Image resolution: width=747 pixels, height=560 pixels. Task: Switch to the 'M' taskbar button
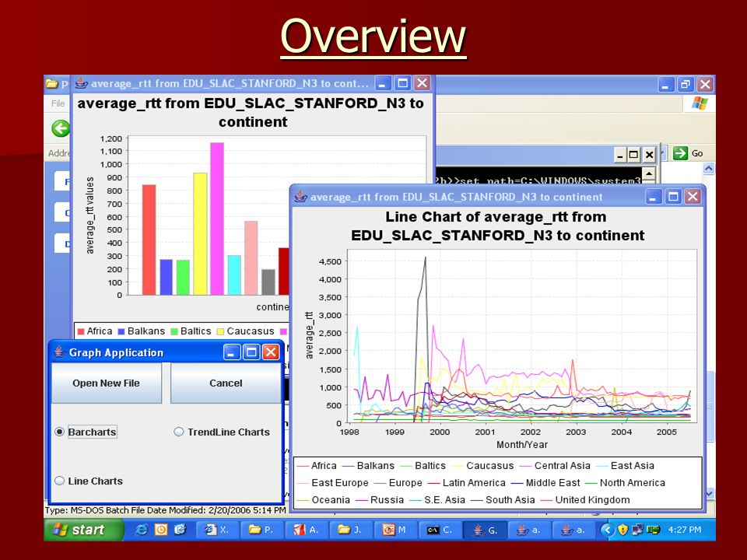tap(395, 530)
